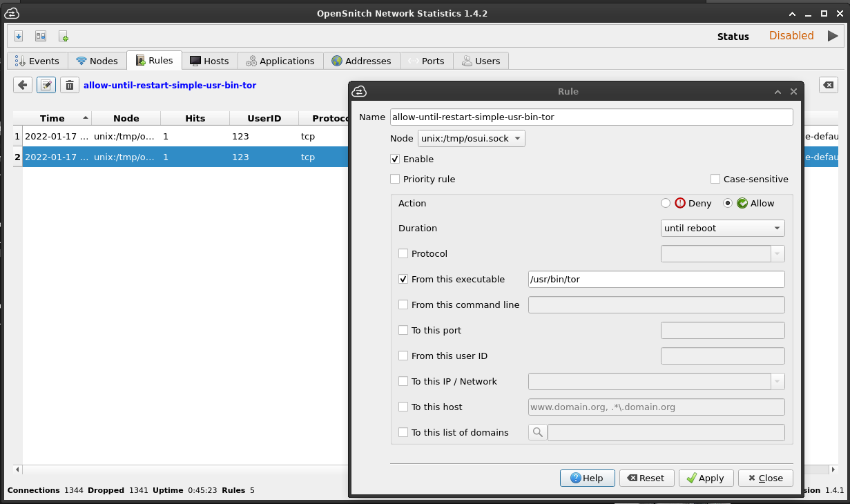
Task: Enable the From this command line checkbox
Action: (x=403, y=305)
